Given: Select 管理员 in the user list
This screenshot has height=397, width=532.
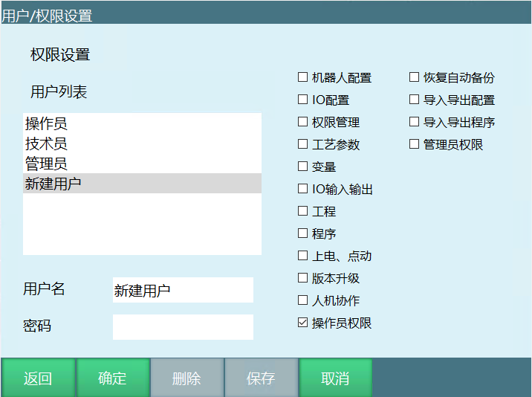Looking at the screenshot, I should [x=142, y=164].
